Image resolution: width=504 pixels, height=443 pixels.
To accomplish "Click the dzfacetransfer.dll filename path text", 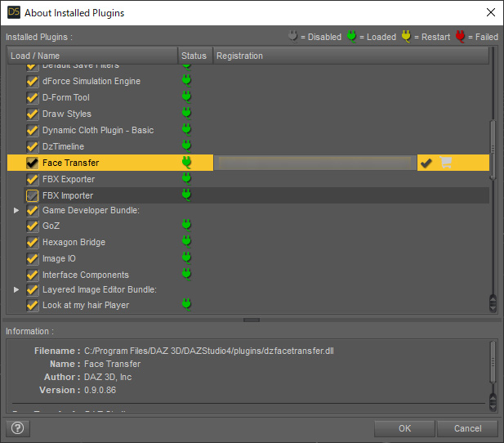I will 209,351.
